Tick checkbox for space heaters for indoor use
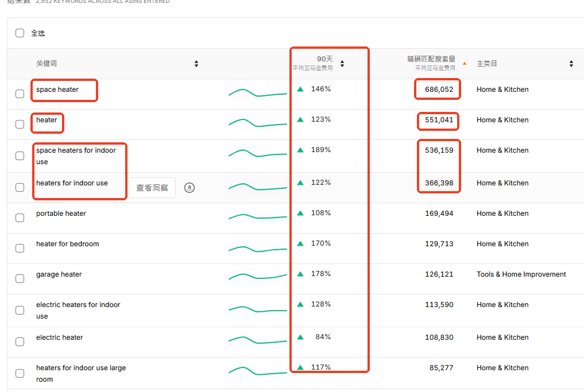The image size is (584, 392). pyautogui.click(x=20, y=156)
